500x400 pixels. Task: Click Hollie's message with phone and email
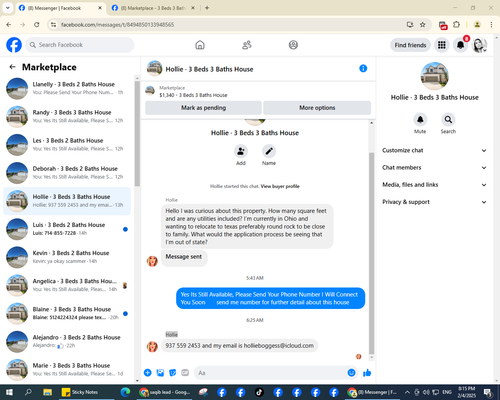(239, 346)
